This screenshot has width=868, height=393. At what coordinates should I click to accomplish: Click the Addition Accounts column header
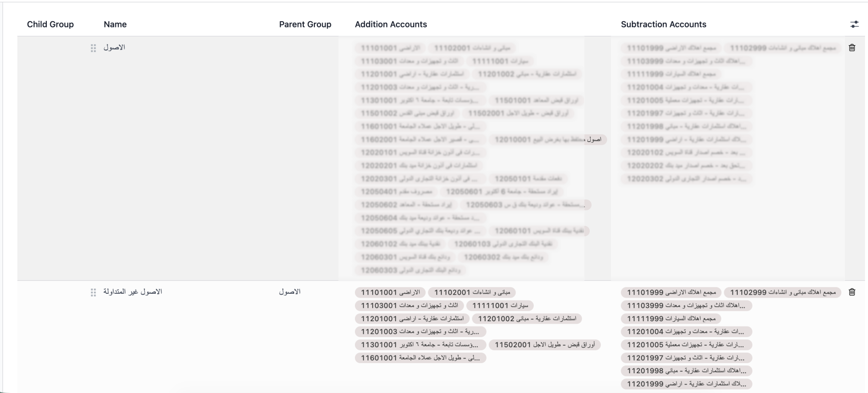tap(391, 24)
